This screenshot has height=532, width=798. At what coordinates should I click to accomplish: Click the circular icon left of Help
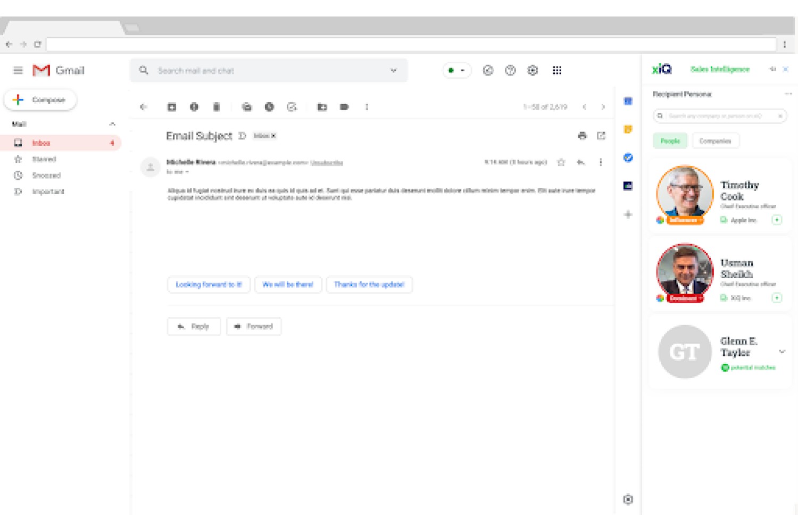488,70
